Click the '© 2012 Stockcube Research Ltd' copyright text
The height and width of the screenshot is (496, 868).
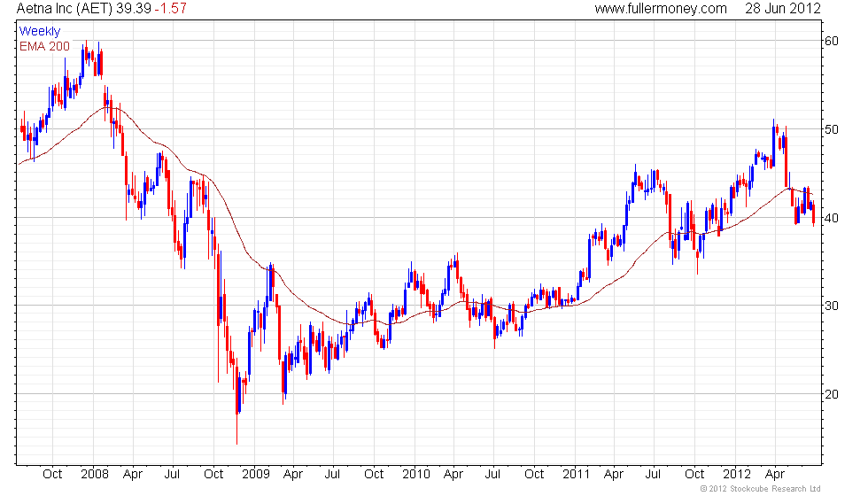[760, 489]
